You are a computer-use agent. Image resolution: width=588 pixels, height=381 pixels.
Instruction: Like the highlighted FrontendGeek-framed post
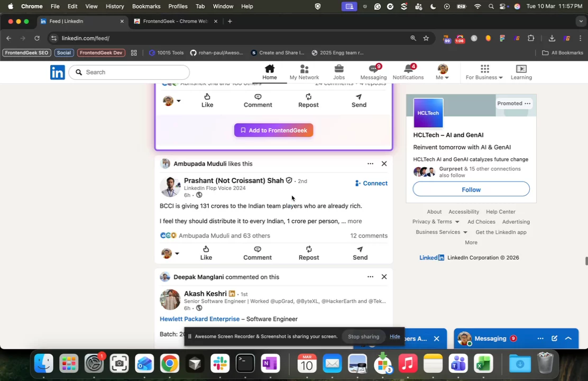point(207,101)
